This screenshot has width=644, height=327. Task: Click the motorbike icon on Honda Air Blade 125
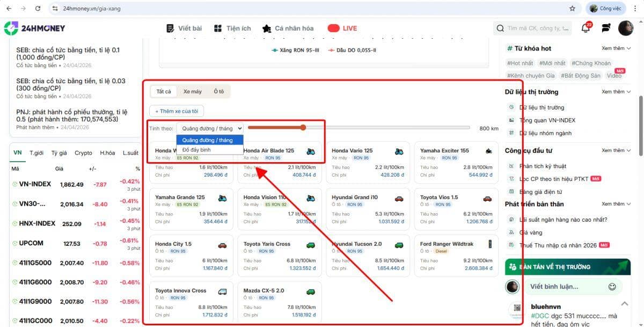311,151
